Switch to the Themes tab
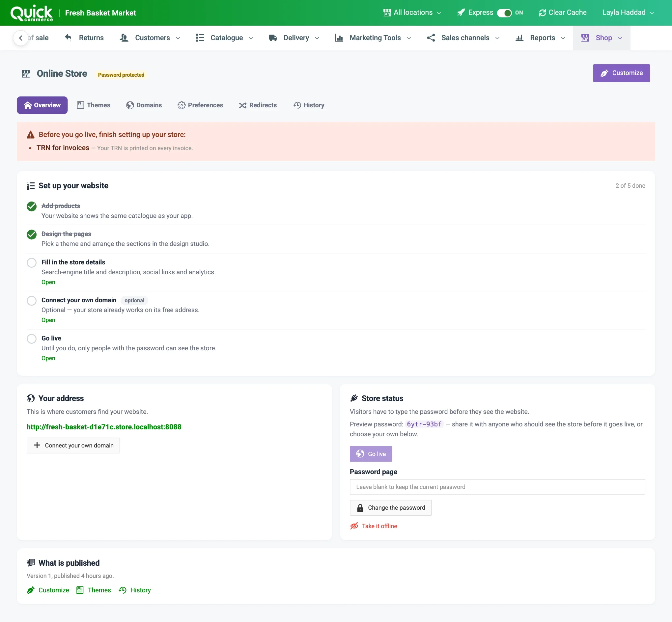The image size is (672, 622). [x=94, y=105]
